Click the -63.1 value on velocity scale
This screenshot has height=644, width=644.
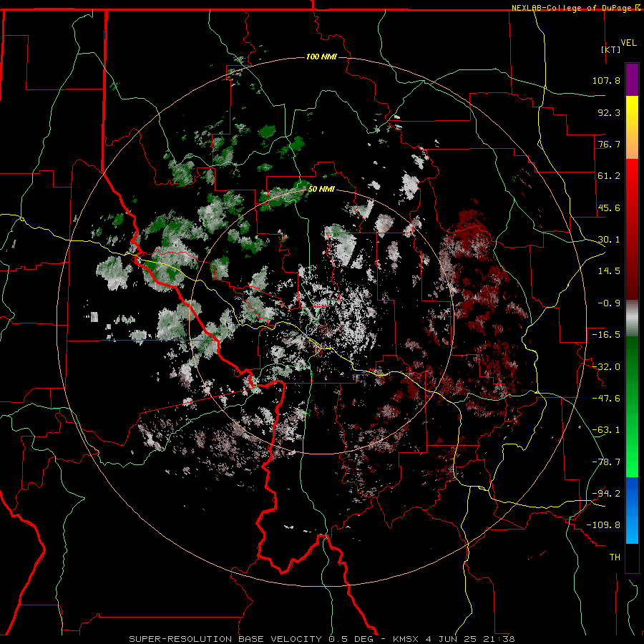tap(606, 430)
